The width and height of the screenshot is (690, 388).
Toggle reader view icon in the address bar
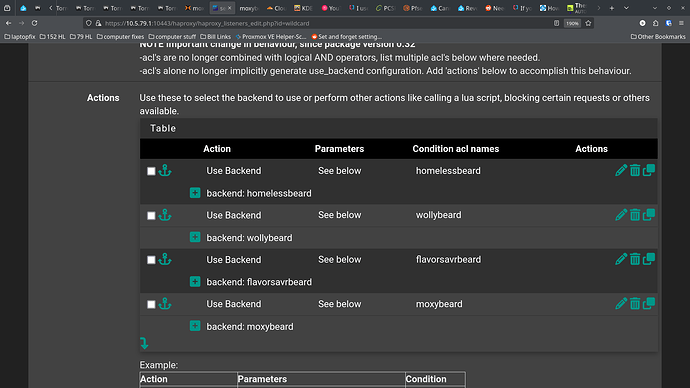click(556, 23)
